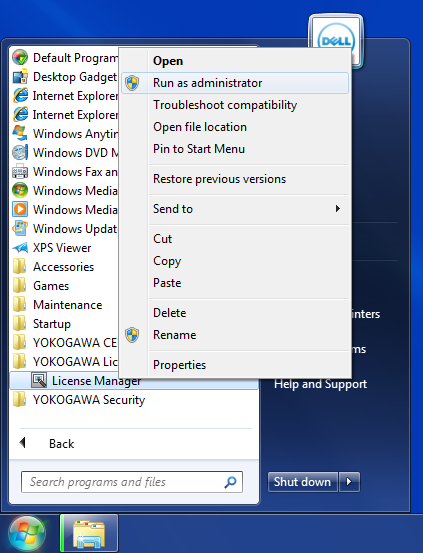
Task: Open Help and Support
Action: click(x=320, y=384)
